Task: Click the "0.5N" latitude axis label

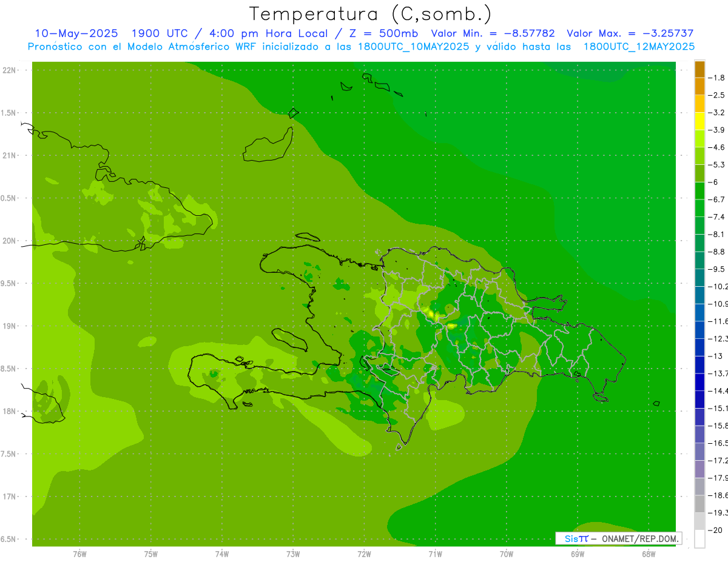Action: [8, 198]
